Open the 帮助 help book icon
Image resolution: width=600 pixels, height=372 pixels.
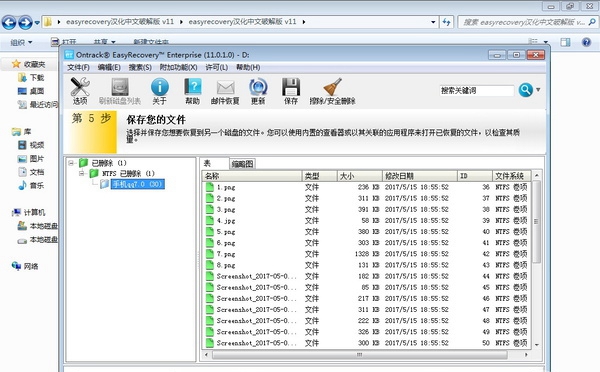(x=192, y=91)
